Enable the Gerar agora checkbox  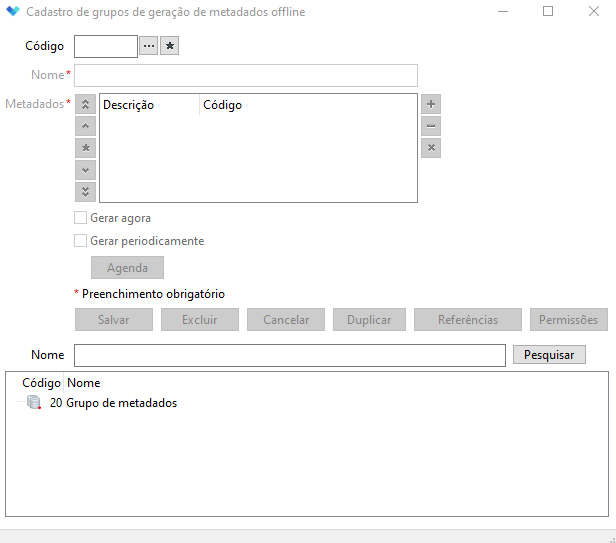[81, 218]
